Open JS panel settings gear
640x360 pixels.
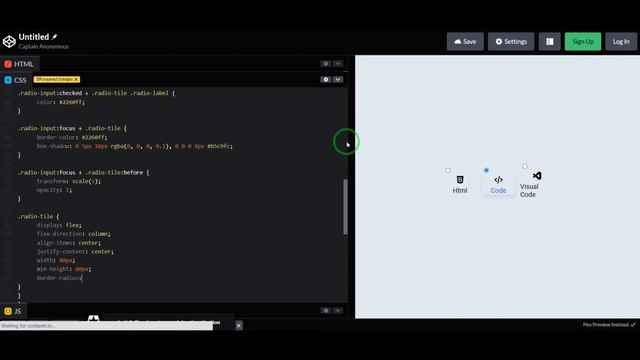pyautogui.click(x=325, y=310)
